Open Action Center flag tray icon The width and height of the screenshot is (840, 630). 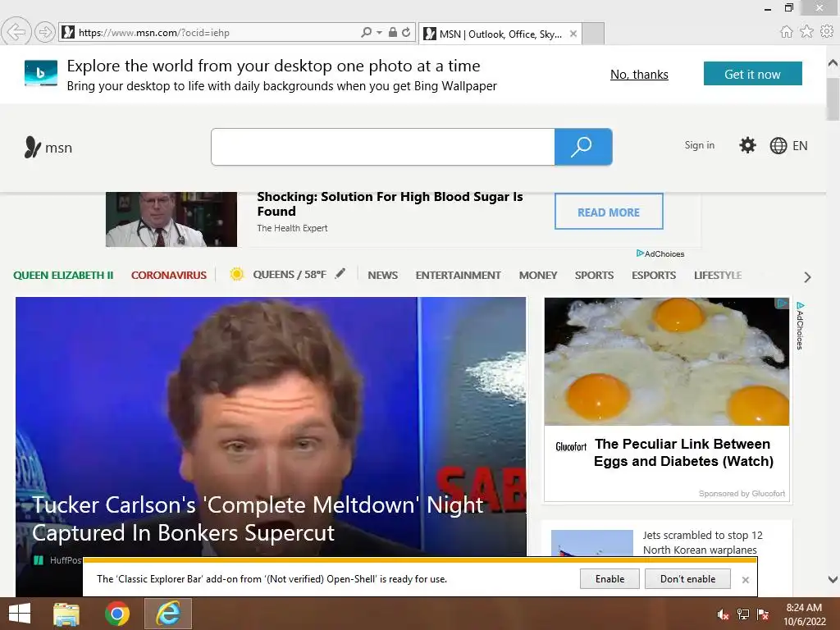[763, 614]
